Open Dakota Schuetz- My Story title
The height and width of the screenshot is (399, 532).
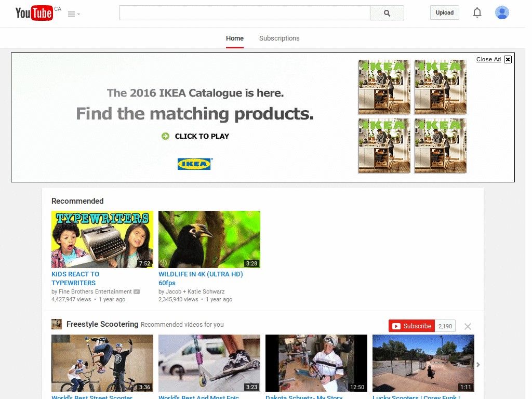[x=304, y=396]
